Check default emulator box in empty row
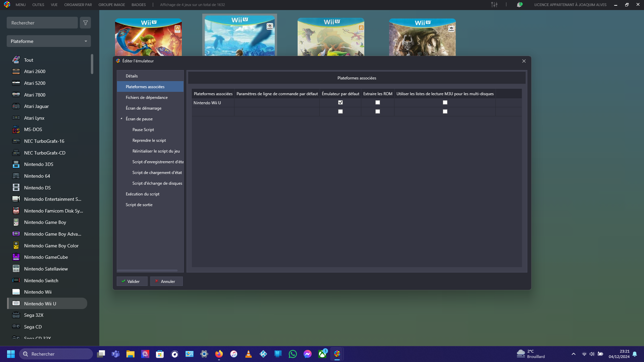Viewport: 644px width, 362px height. [x=340, y=112]
